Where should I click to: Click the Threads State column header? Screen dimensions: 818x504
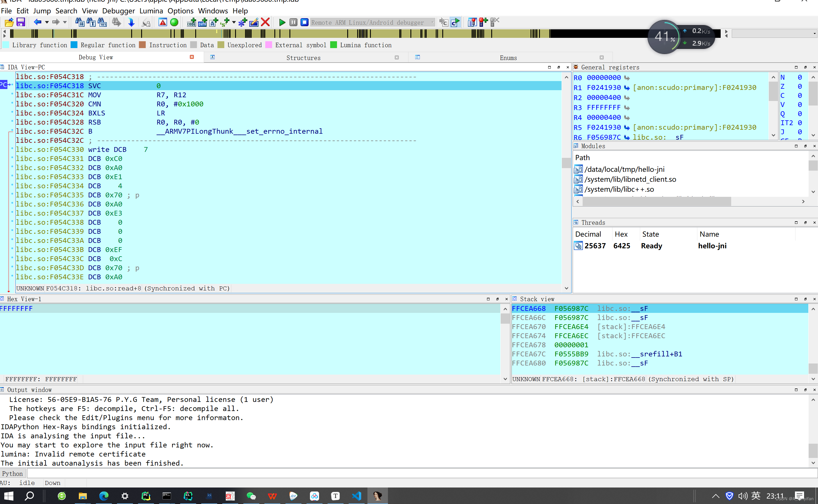pyautogui.click(x=668, y=234)
